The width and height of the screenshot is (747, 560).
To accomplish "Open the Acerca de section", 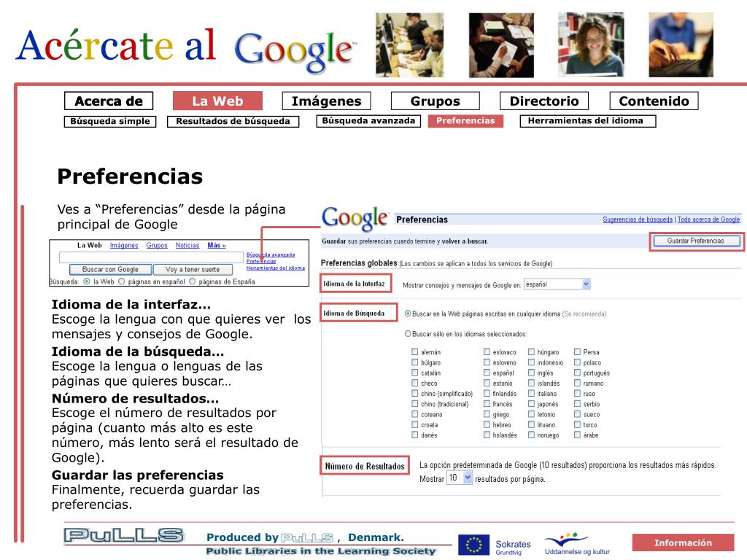I will click(x=109, y=101).
